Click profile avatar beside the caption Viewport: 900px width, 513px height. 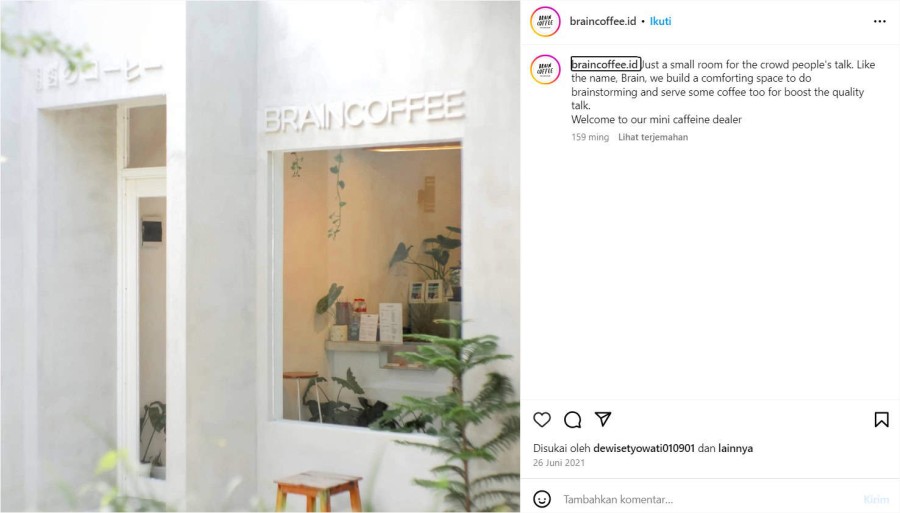(x=545, y=69)
